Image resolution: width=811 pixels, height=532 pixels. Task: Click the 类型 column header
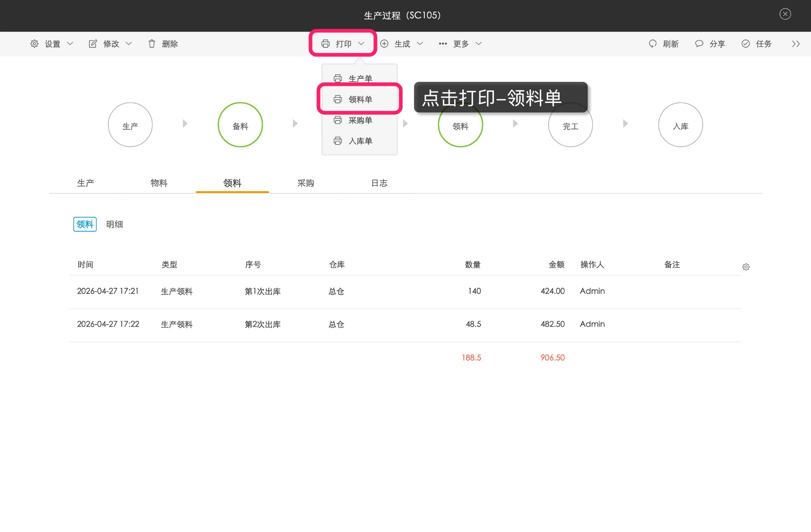[x=169, y=265]
